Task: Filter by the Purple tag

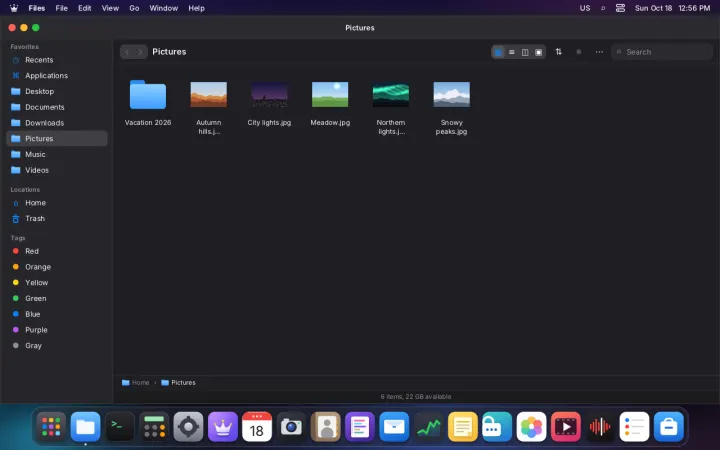Action: (x=57, y=330)
